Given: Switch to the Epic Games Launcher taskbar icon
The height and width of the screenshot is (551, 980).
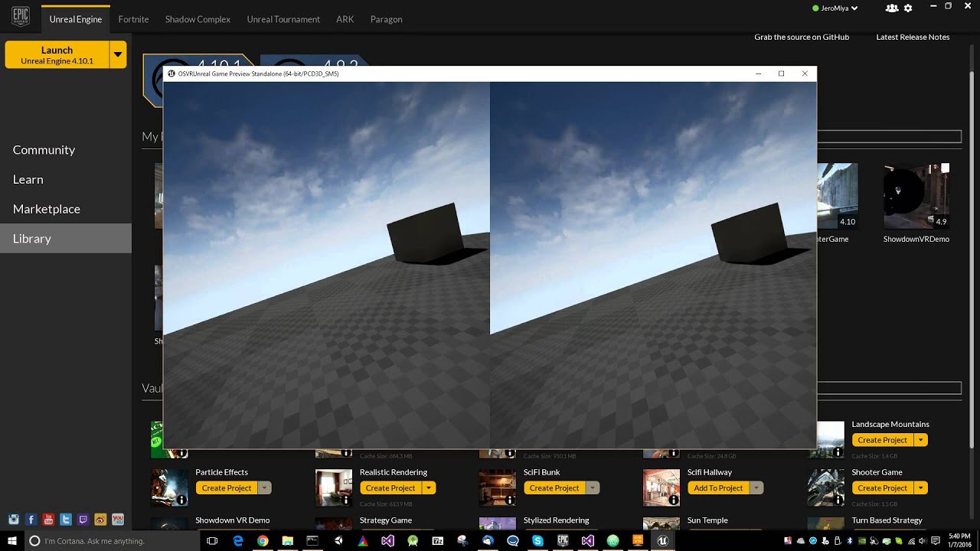Looking at the screenshot, I should pos(563,541).
